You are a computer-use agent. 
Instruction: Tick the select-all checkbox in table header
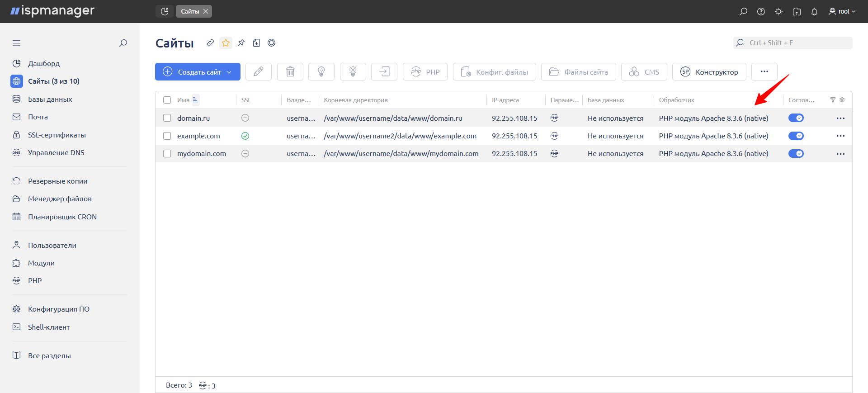tap(167, 100)
